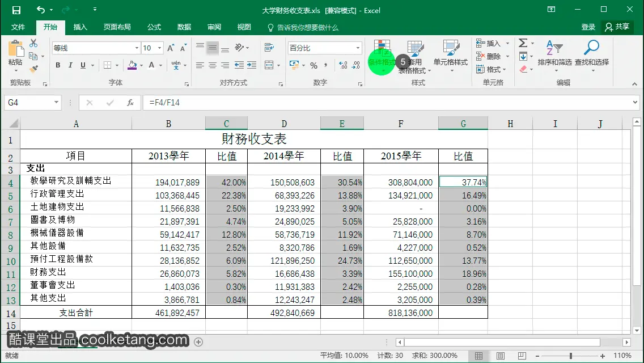Switch to Page Layout view in status bar

(x=500, y=356)
